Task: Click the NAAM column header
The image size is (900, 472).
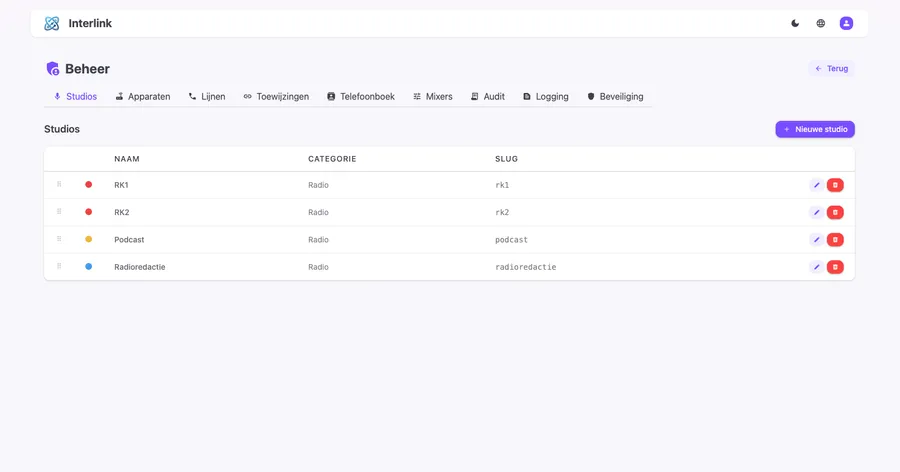Action: pyautogui.click(x=127, y=159)
